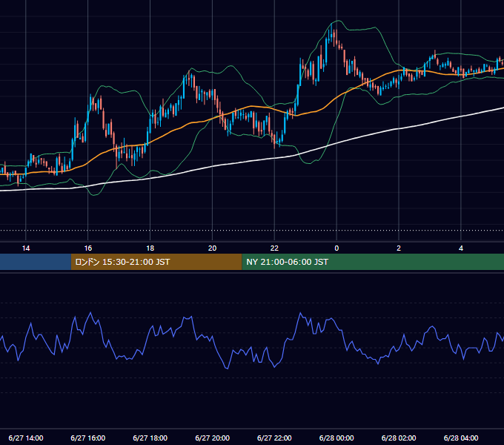
Task: Click the 6/27 22:00 date label
Action: point(274,438)
